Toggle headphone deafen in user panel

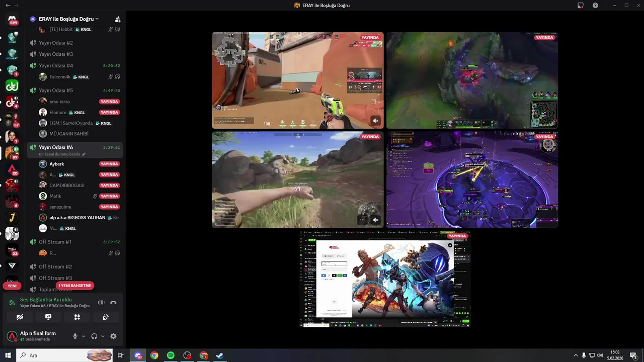(x=94, y=336)
